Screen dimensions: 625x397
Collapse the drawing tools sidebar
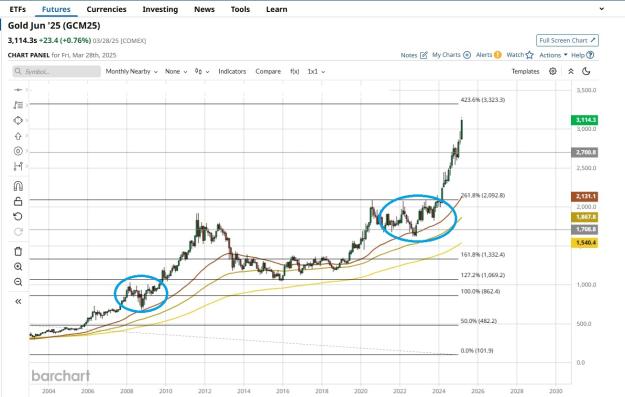(x=18, y=301)
